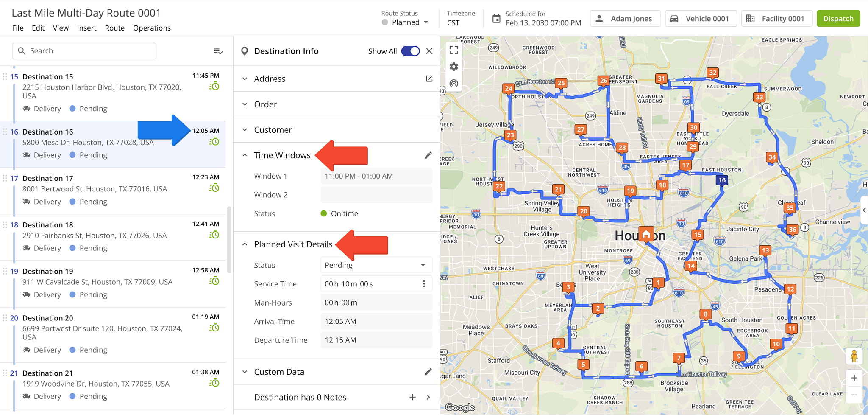Add a note with the plus icon
Image resolution: width=868 pixels, height=415 pixels.
pyautogui.click(x=412, y=397)
